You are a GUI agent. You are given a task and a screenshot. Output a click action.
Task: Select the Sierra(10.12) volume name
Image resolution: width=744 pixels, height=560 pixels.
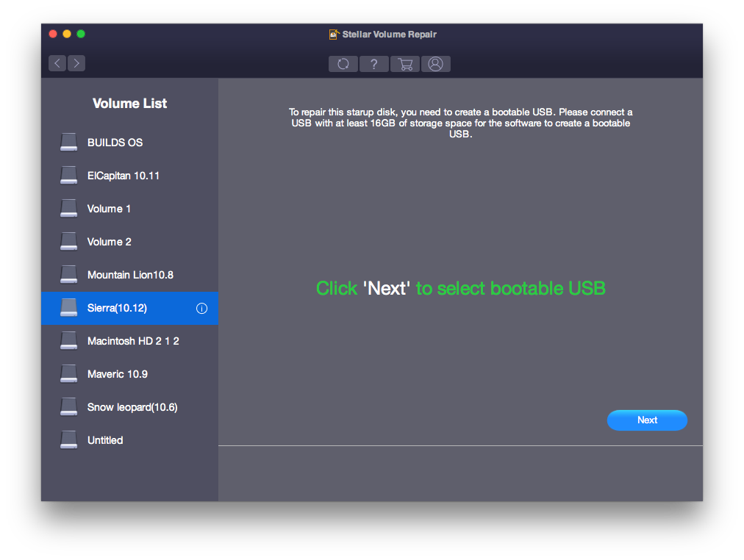tap(117, 308)
